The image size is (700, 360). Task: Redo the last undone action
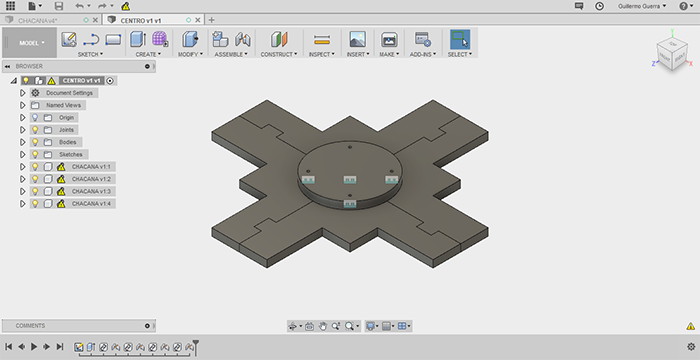tap(102, 6)
